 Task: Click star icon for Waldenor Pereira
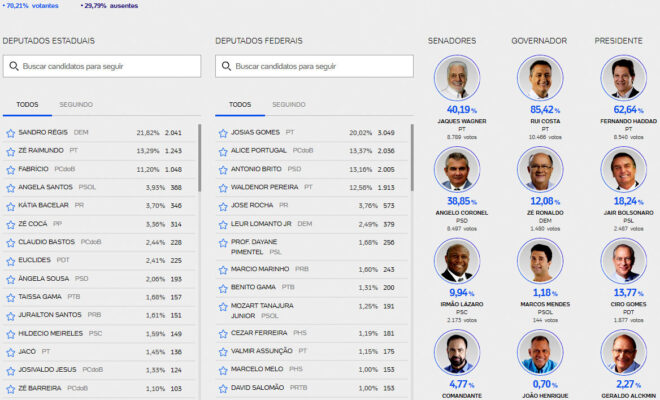pos(223,187)
